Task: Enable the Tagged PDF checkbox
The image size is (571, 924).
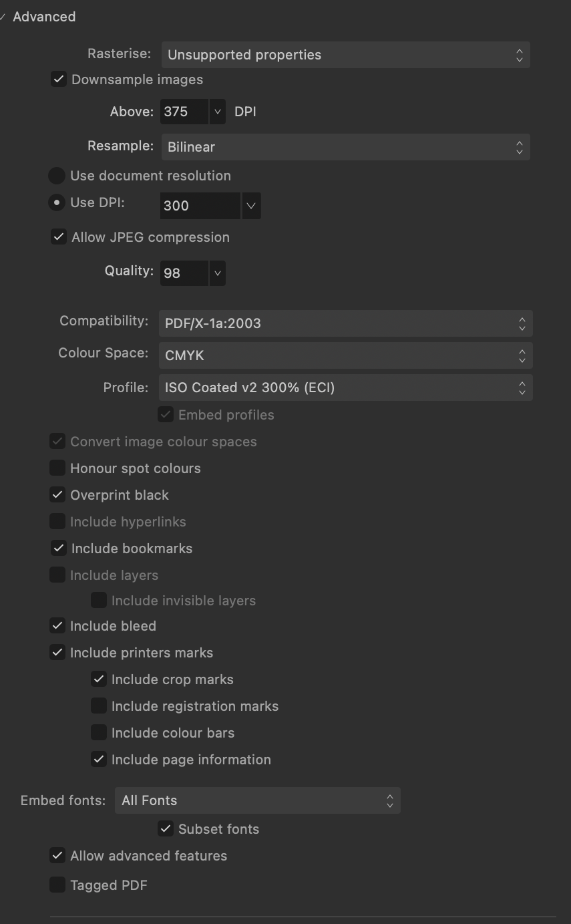Action: [57, 885]
